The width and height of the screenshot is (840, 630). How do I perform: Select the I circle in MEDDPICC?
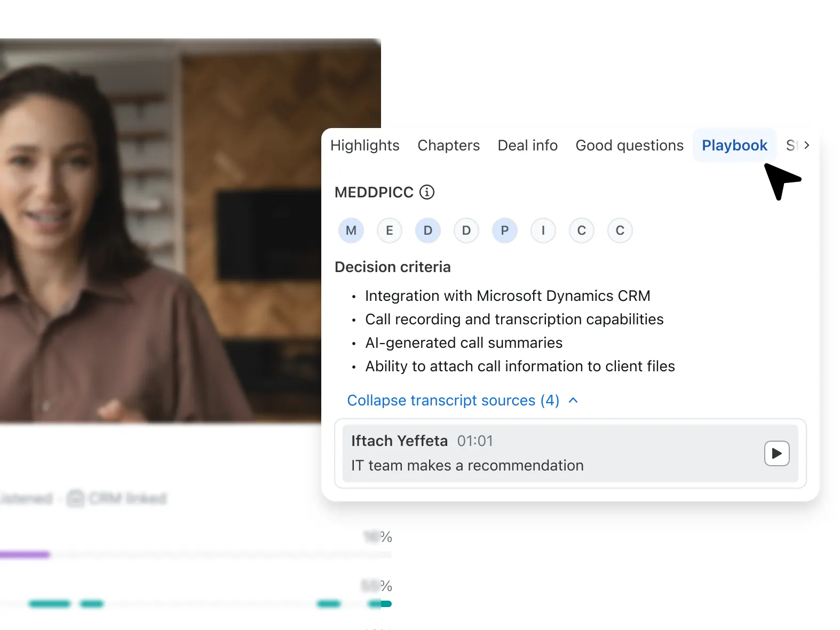[543, 230]
